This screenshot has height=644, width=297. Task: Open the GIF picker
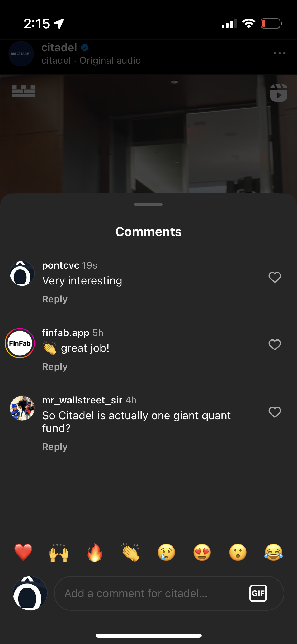pyautogui.click(x=258, y=593)
